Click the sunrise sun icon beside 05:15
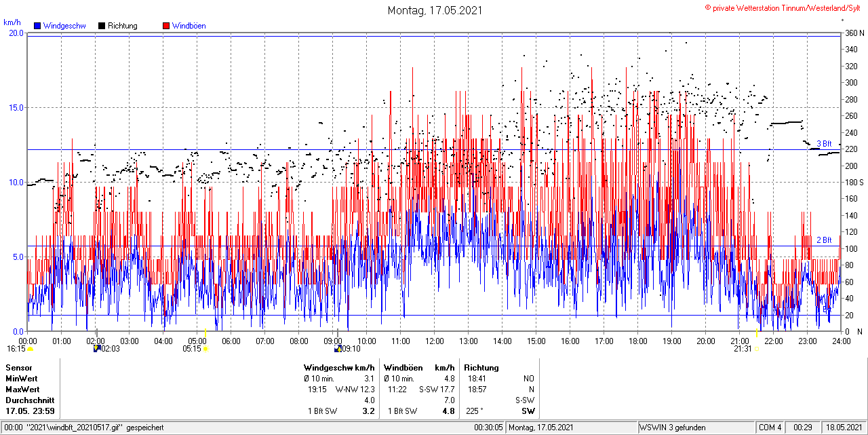868x435 pixels. [x=205, y=349]
